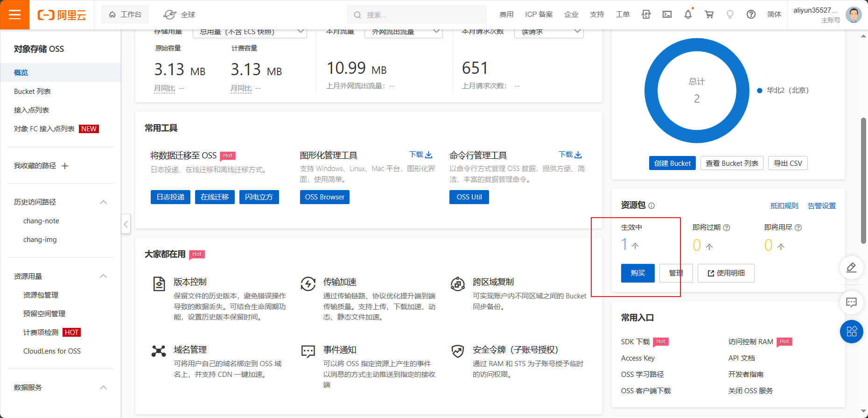Open the help question mark icon
This screenshot has width=868, height=418.
point(751,14)
